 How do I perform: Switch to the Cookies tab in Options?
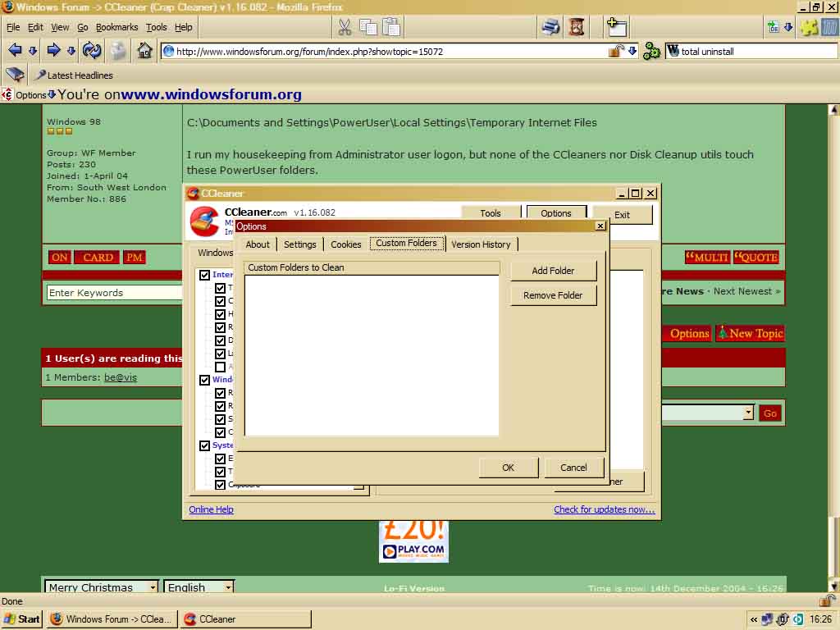[346, 244]
